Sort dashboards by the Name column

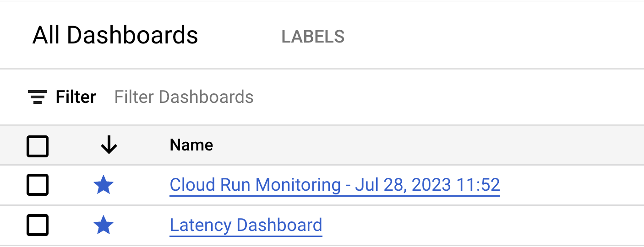coord(191,145)
